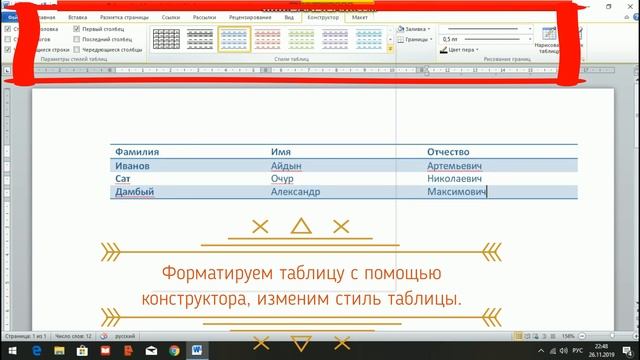The height and width of the screenshot is (360, 640).
Task: Choose the teal accent table style
Action: pyautogui.click(x=369, y=39)
